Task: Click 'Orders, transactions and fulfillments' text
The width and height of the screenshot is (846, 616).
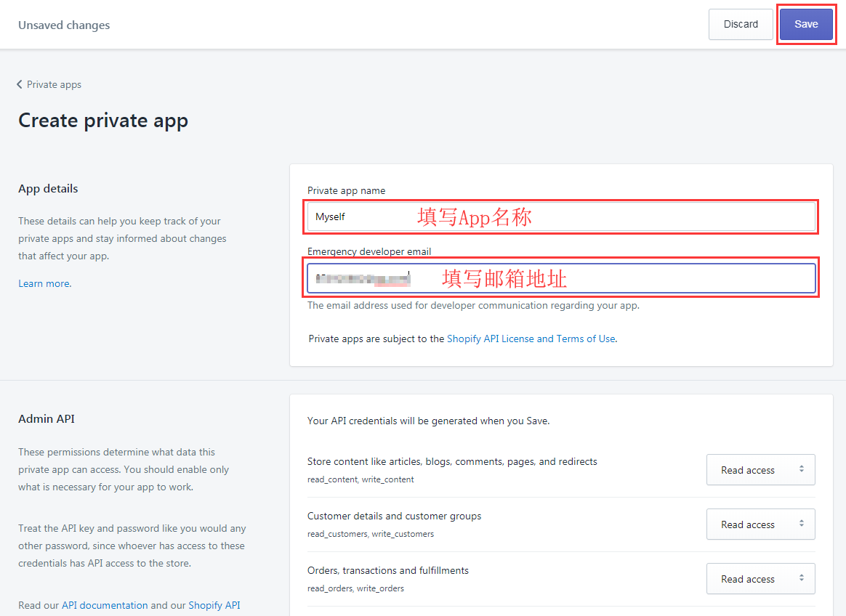Action: (x=388, y=571)
